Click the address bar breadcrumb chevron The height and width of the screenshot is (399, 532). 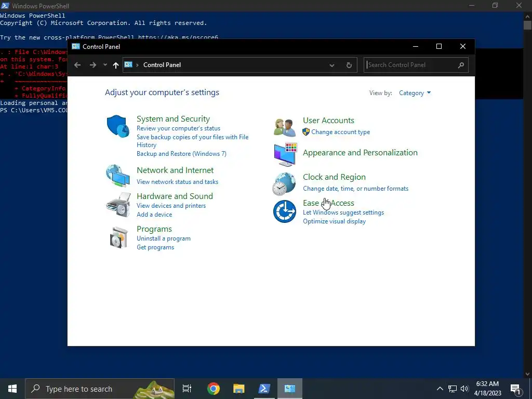click(137, 65)
